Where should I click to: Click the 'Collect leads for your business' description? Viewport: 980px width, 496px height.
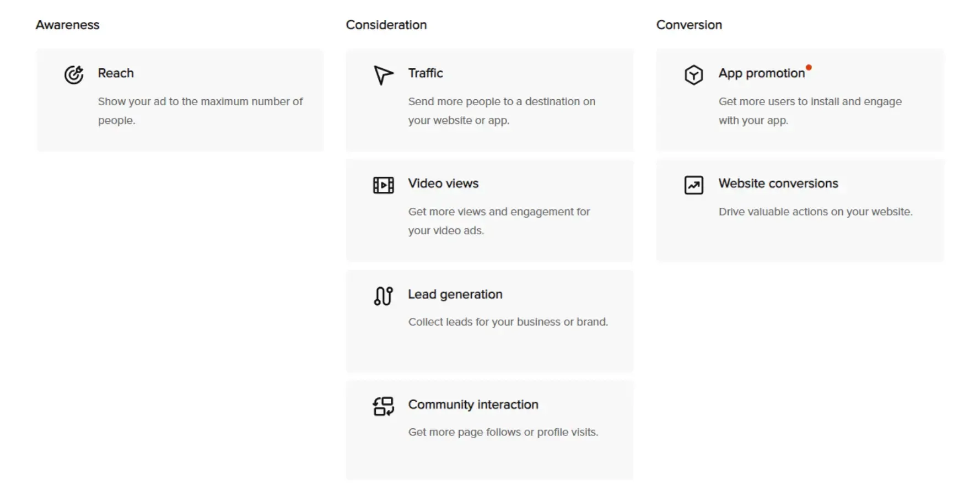pos(508,322)
